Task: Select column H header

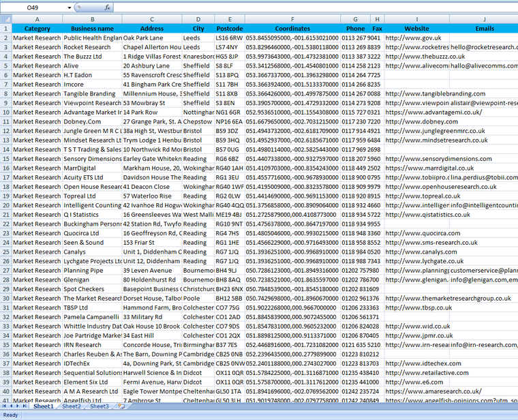Action: pos(378,19)
